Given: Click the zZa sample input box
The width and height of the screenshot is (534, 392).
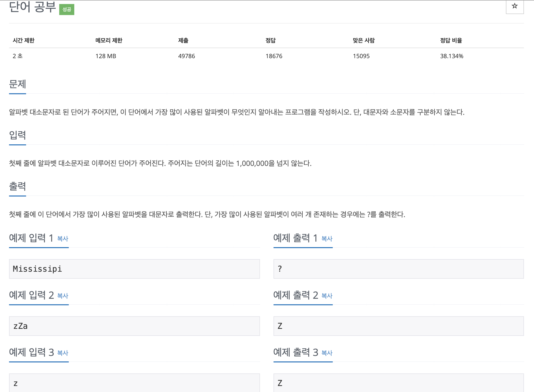Looking at the screenshot, I should point(134,326).
